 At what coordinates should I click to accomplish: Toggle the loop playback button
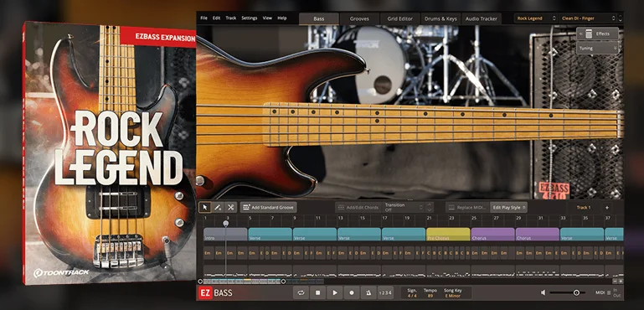click(x=301, y=292)
